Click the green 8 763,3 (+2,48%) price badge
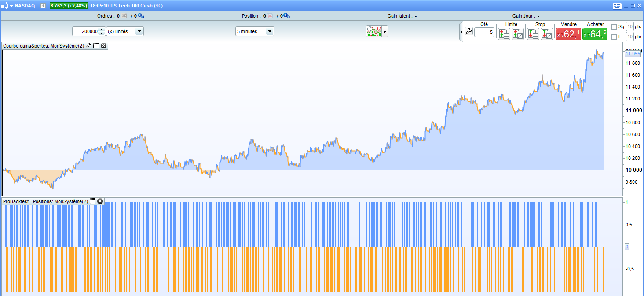 [x=69, y=6]
